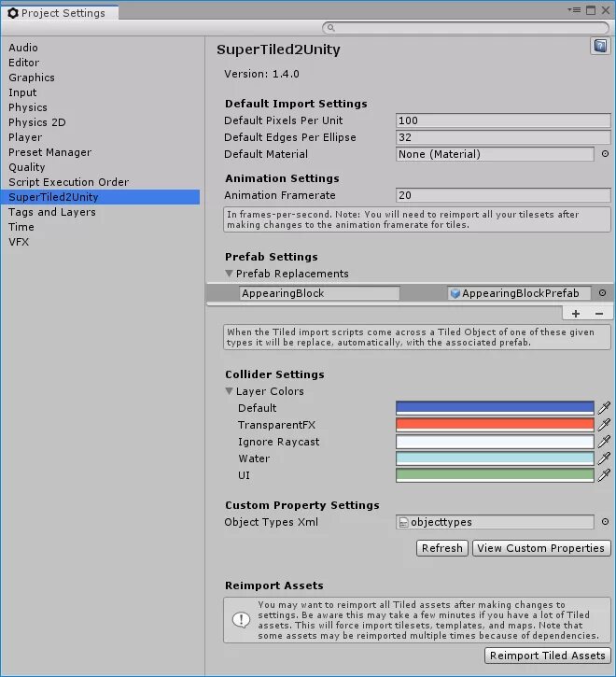Viewport: 616px width, 677px height.
Task: Open the SuperTiled2Unity help documentation icon
Action: pyautogui.click(x=600, y=46)
